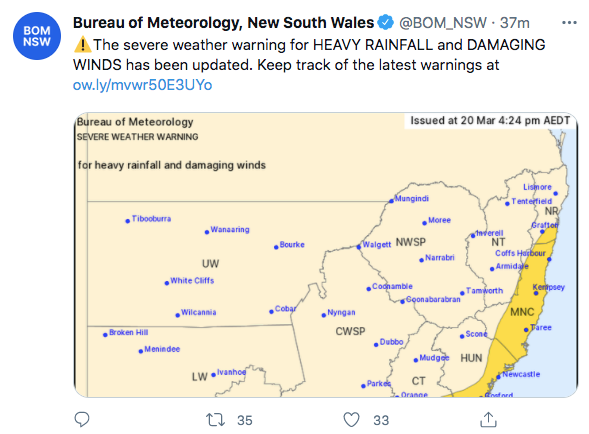Click the yellow warning triangle emoji

pyautogui.click(x=82, y=45)
